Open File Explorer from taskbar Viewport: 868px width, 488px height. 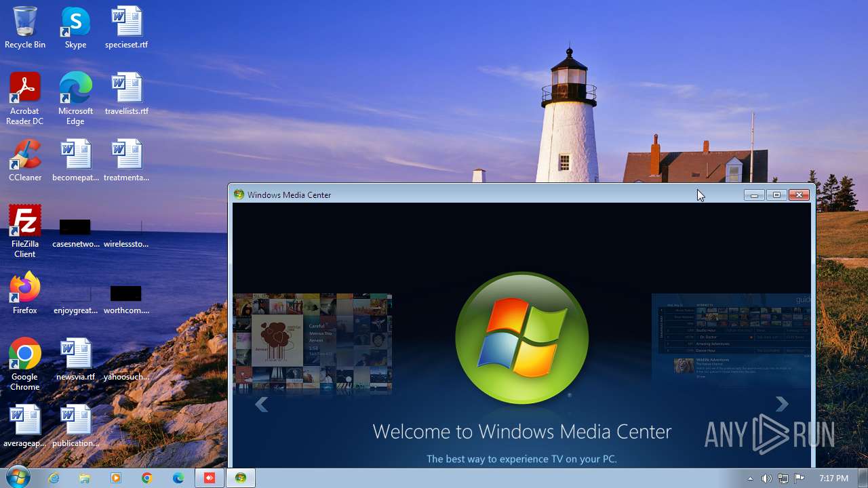pyautogui.click(x=85, y=478)
